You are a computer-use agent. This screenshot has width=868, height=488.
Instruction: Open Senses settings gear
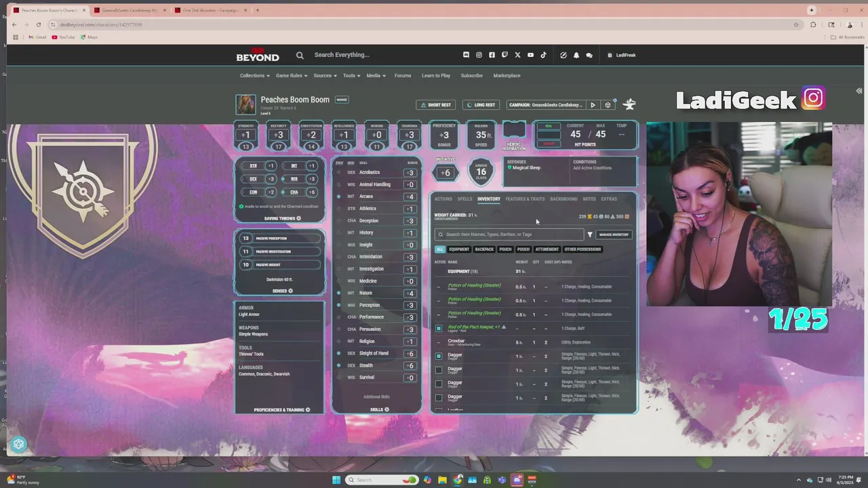pos(290,291)
